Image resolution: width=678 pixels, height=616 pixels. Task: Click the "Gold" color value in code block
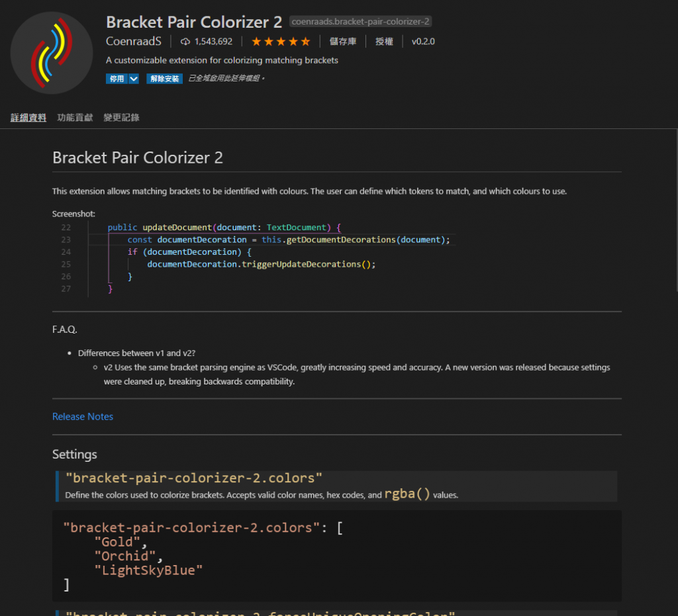tap(117, 542)
